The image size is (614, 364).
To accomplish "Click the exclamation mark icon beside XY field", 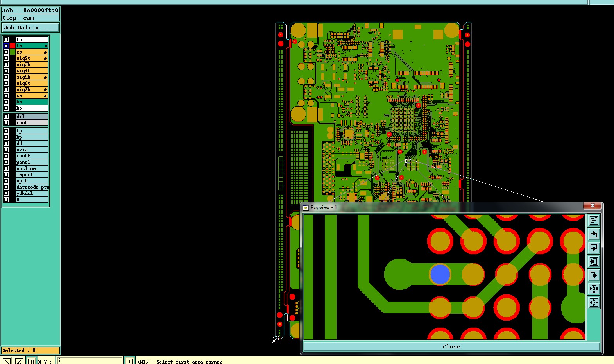I will [x=129, y=361].
